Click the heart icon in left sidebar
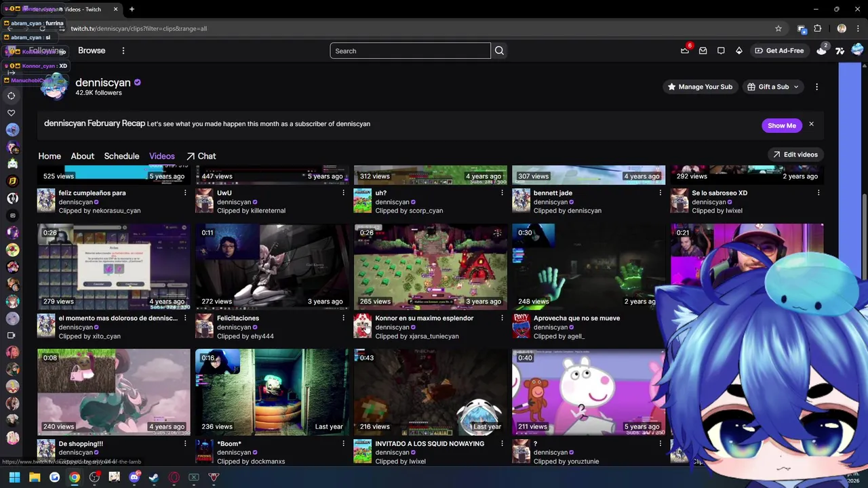 point(12,113)
